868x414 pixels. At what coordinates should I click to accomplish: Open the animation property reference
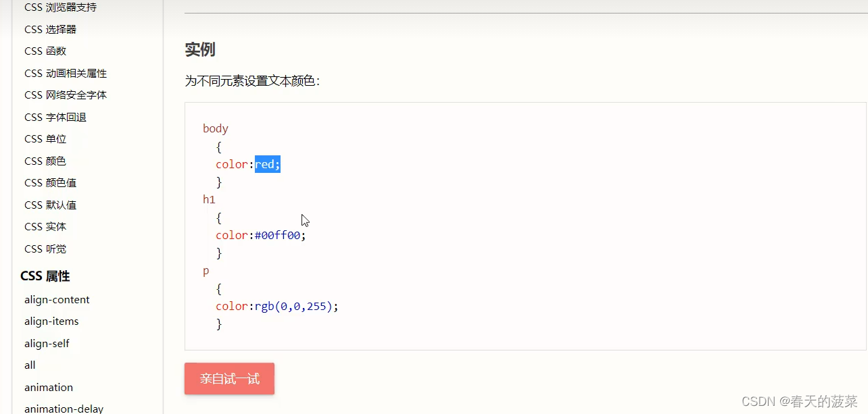[48, 387]
